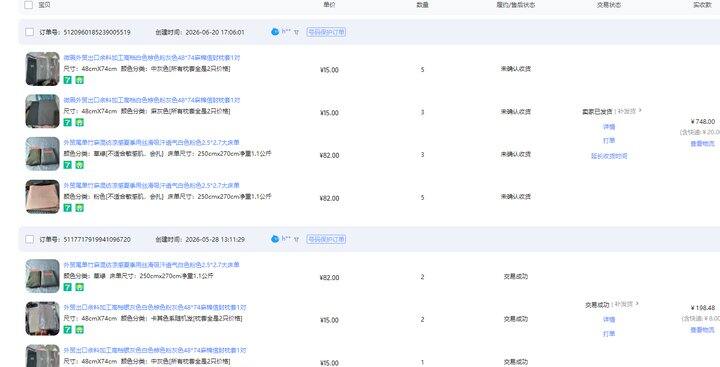This screenshot has height=367, width=720.
Task: Click 号码保护订单 tag on the May 28 order
Action: click(x=326, y=239)
